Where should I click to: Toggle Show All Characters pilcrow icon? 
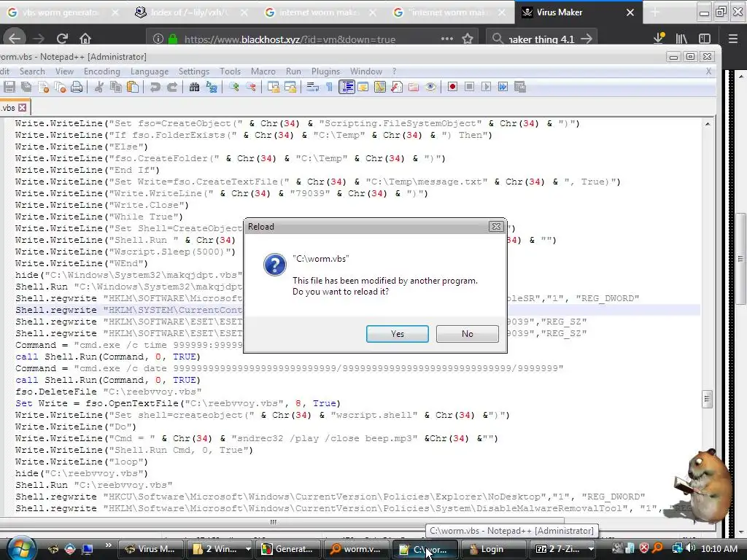click(x=329, y=87)
